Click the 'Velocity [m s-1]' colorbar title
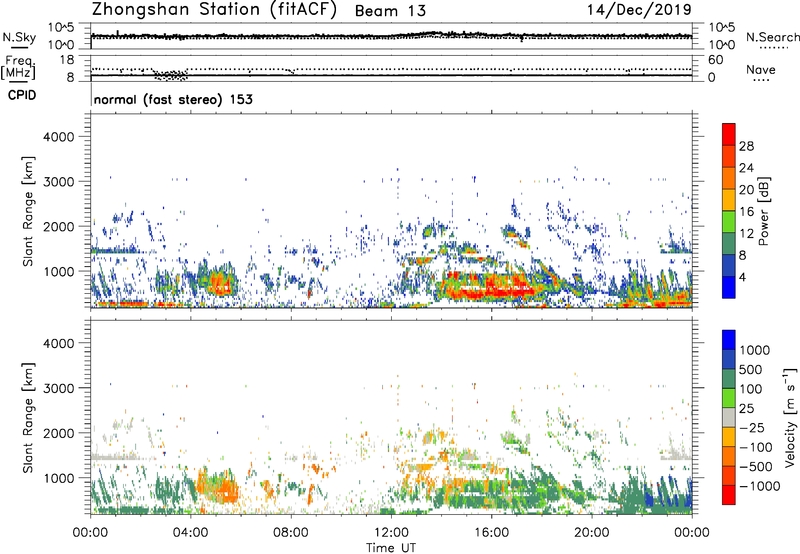Viewport: 800px width, 554px height. (790, 417)
